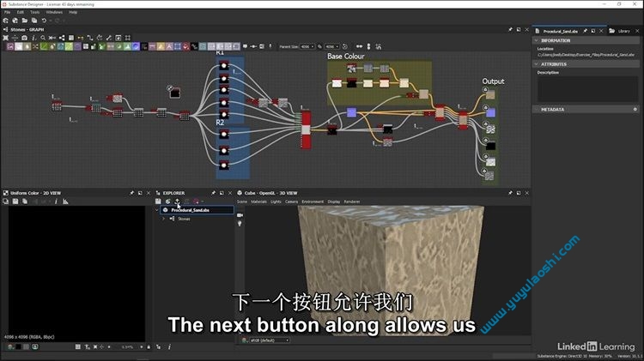Click the refresh globe icon in Explorer toolbar

click(x=168, y=202)
